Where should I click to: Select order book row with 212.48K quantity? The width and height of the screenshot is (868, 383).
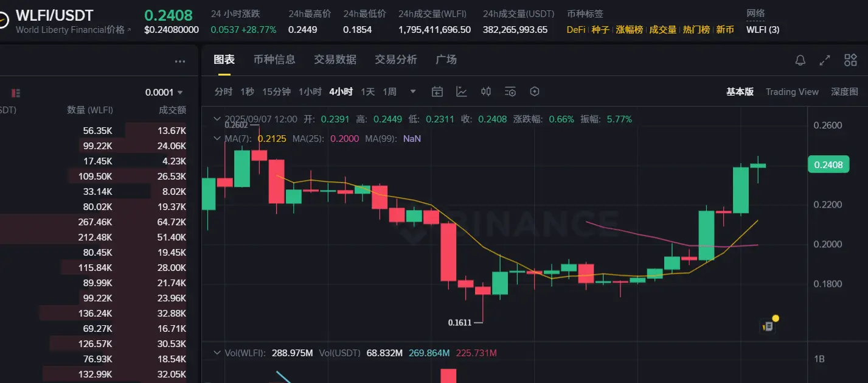coord(93,237)
